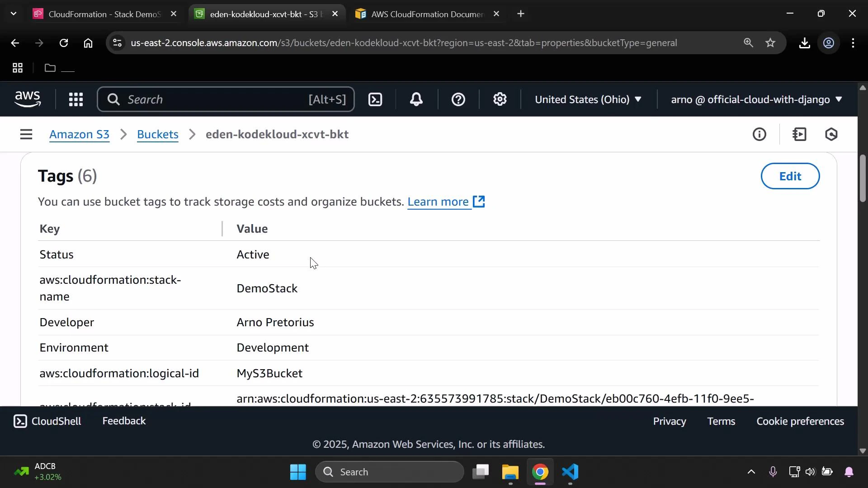868x488 pixels.
Task: Click the Edit button for Tags
Action: coord(790,176)
